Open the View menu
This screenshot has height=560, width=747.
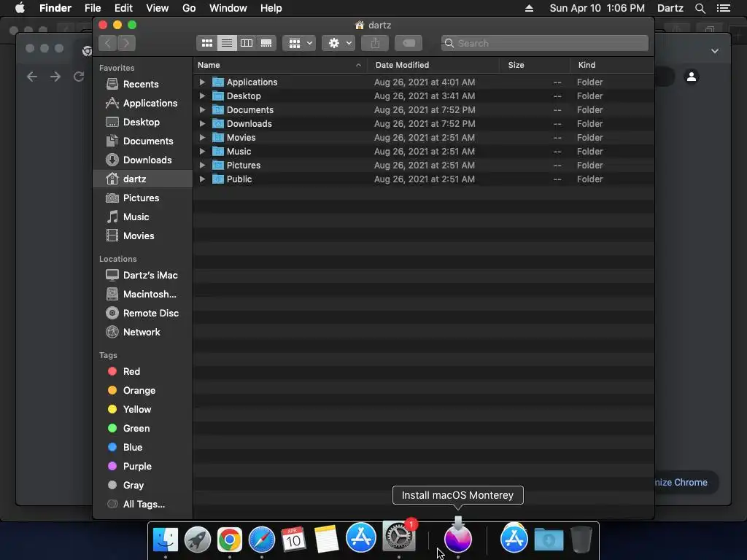[x=158, y=8]
